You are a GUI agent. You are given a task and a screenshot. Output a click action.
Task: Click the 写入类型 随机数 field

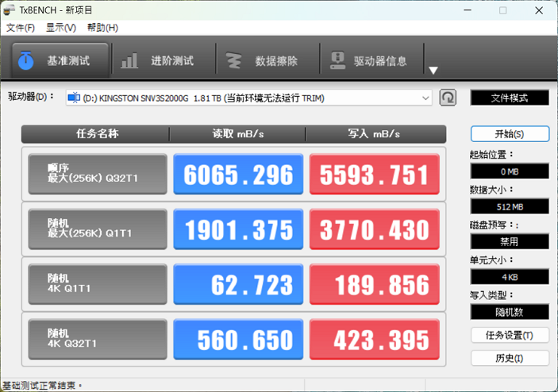tap(510, 313)
